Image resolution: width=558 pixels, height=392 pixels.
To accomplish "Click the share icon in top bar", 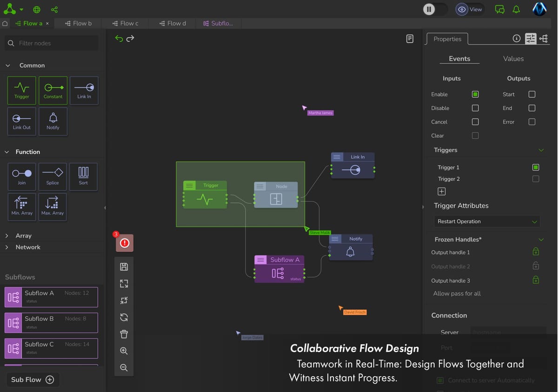I will coord(54,9).
